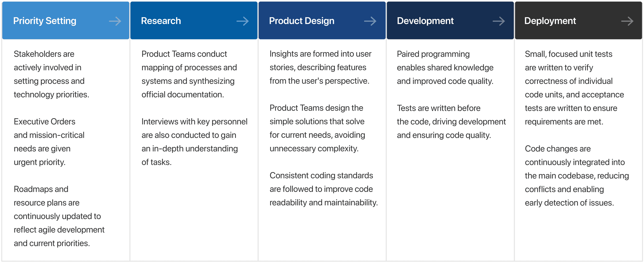Click the 'Interviews with key personnel' paragraph
644x264 pixels.
coord(195,142)
